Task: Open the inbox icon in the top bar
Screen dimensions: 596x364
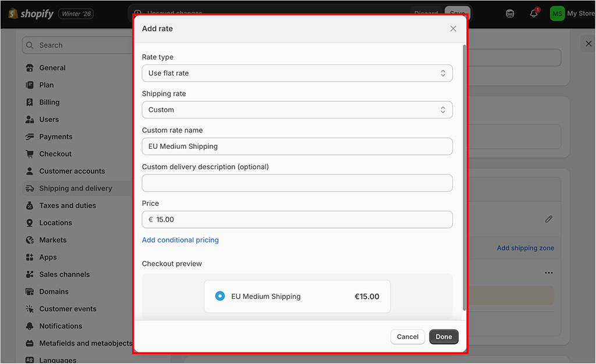Action: (510, 13)
